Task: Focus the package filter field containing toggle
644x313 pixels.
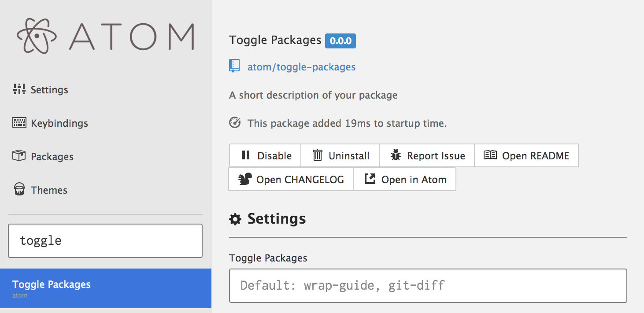Action: point(105,241)
